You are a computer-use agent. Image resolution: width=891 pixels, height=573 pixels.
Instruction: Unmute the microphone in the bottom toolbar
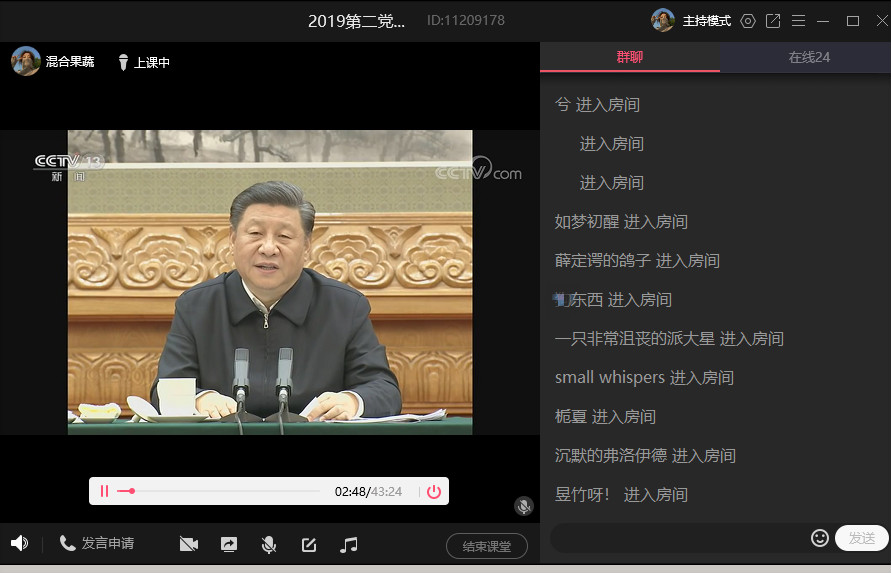pos(268,544)
